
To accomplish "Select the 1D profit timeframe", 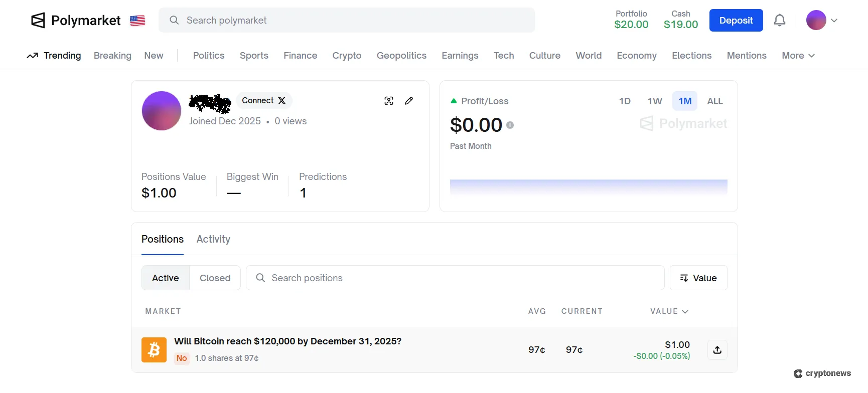I will tap(625, 101).
